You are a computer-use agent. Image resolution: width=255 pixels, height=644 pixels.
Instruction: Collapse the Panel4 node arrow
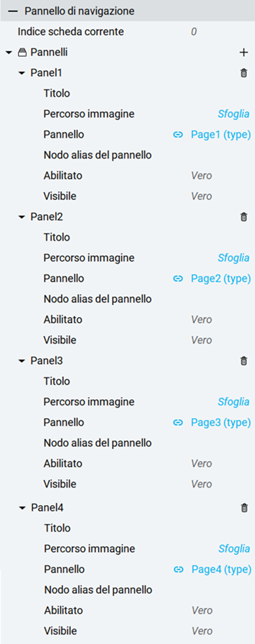point(22,508)
